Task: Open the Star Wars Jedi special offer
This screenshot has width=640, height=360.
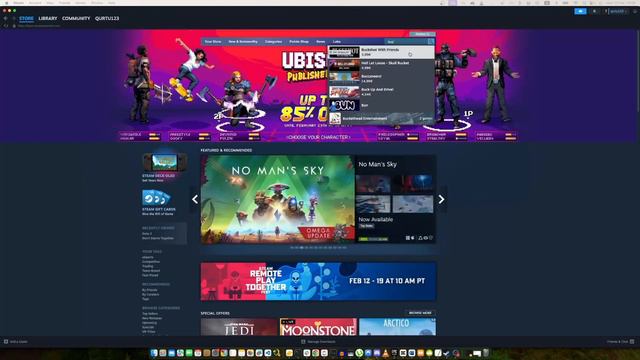Action: tap(239, 327)
